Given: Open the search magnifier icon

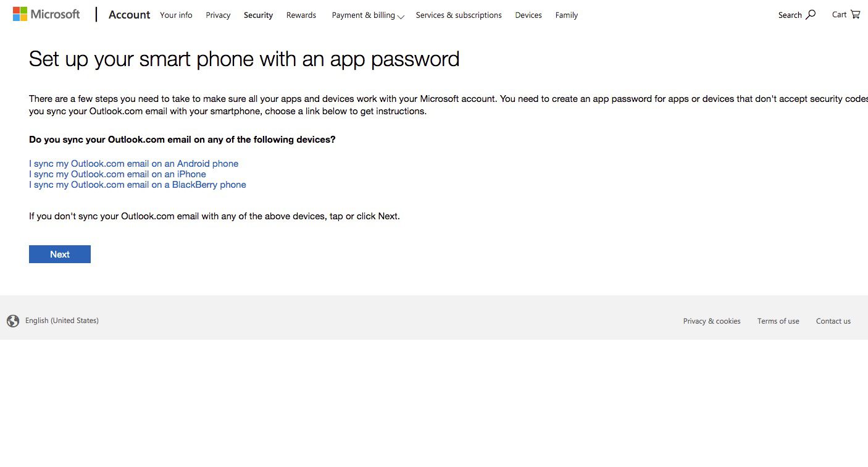Looking at the screenshot, I should (811, 15).
